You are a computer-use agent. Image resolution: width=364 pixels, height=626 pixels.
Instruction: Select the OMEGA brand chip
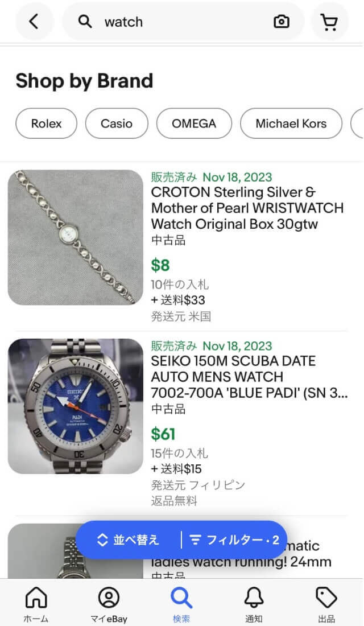pyautogui.click(x=194, y=123)
